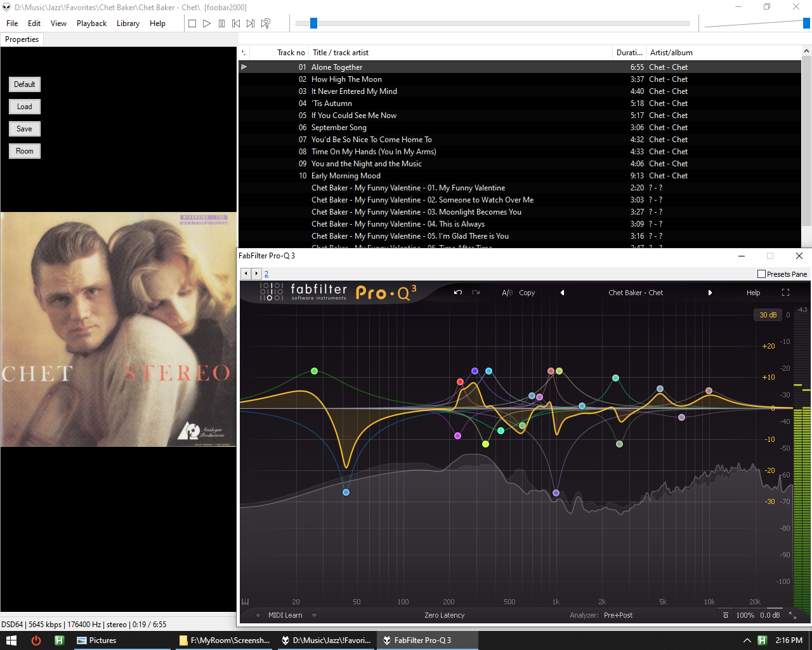Open the 100% output scale control
812x650 pixels.
tap(745, 615)
